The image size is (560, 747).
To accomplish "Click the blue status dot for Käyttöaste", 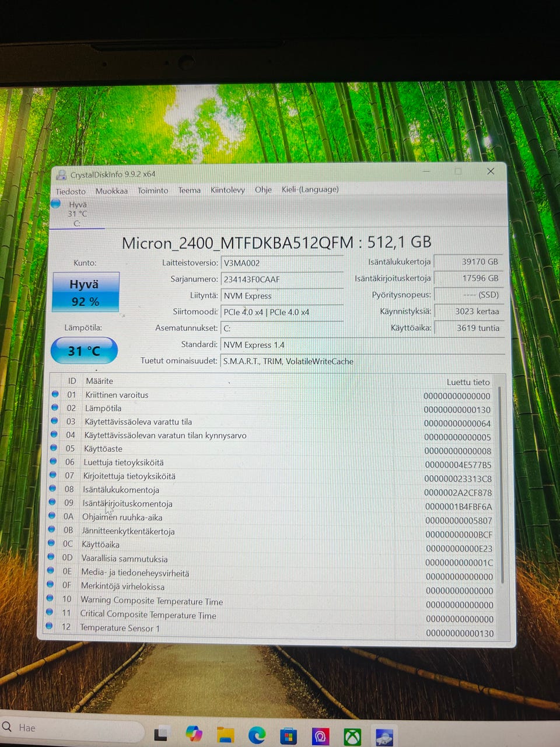I will 54,448.
